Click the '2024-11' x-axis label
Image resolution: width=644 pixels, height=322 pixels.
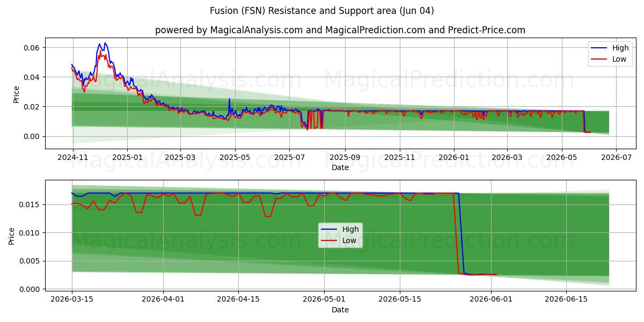point(72,157)
